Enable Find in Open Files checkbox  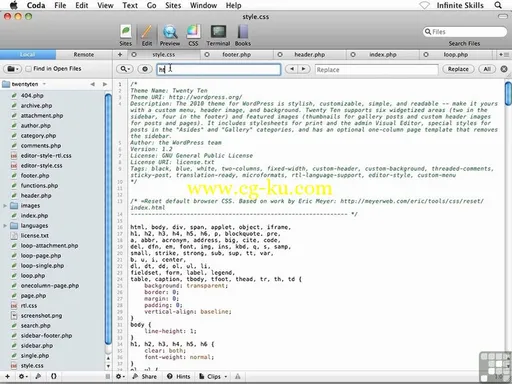click(x=29, y=69)
